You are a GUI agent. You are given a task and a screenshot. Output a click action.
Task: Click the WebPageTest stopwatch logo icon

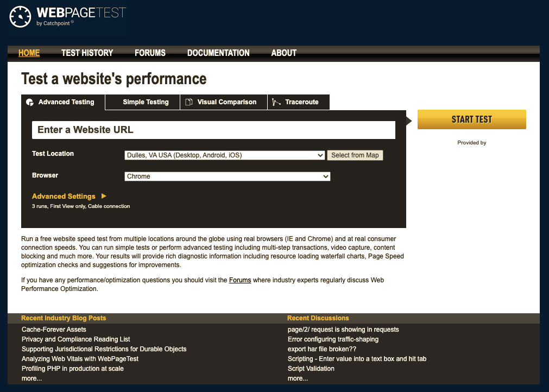(20, 16)
